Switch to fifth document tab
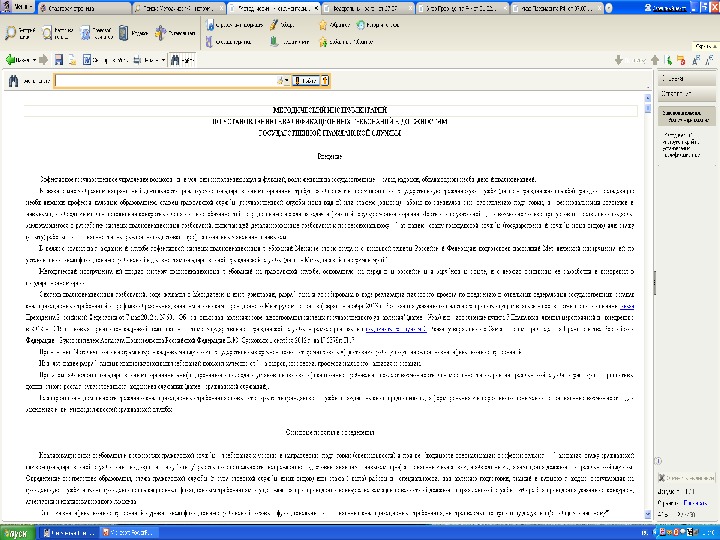The width and height of the screenshot is (720, 540). [462, 8]
